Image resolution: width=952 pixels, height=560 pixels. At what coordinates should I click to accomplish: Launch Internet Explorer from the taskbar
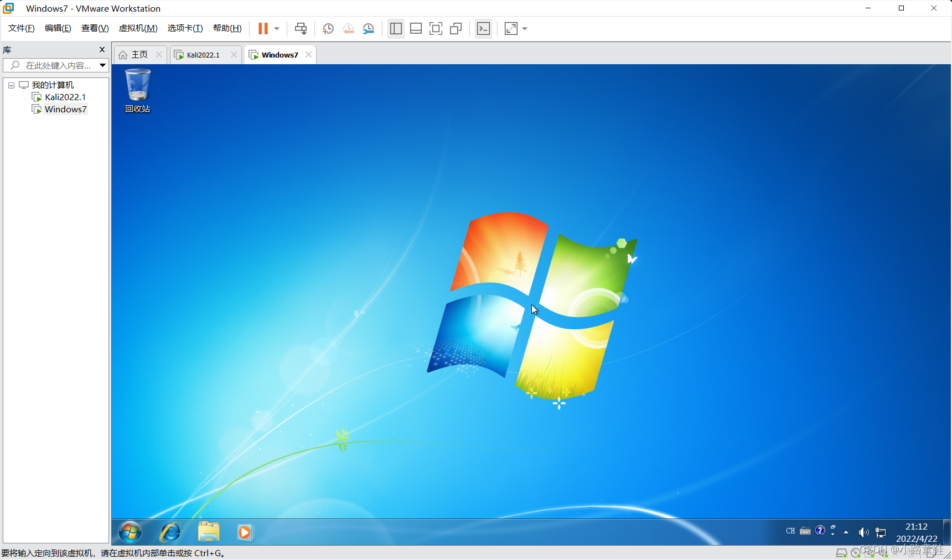click(x=170, y=532)
